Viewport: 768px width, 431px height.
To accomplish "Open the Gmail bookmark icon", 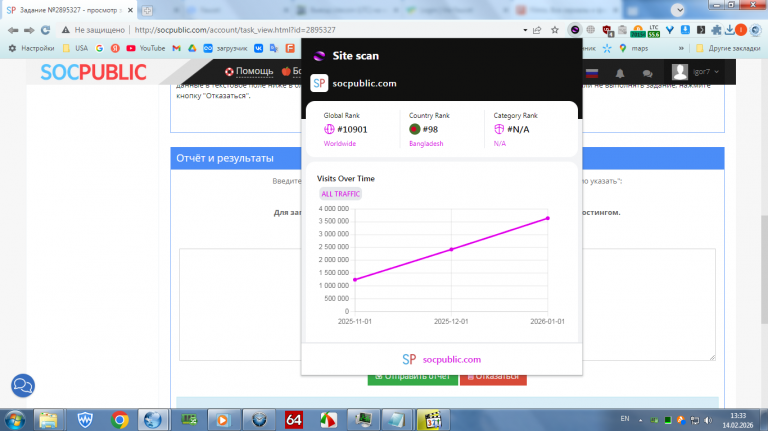I will click(x=176, y=48).
